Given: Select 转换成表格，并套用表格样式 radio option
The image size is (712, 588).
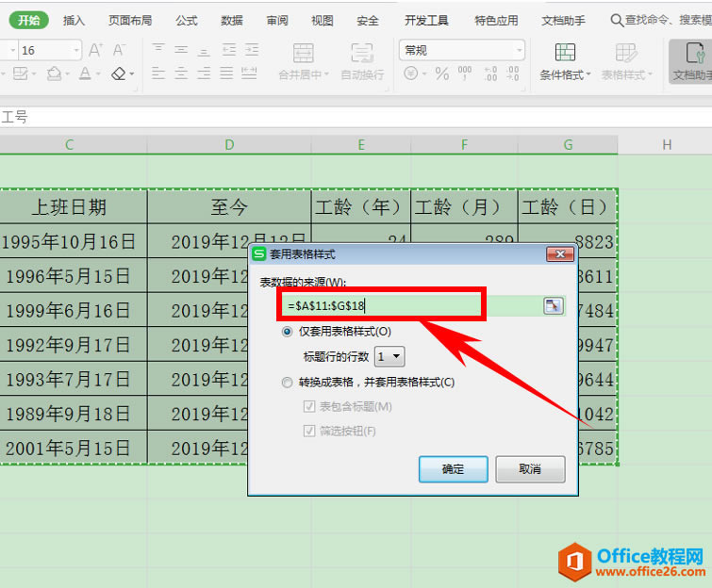Looking at the screenshot, I should [287, 383].
